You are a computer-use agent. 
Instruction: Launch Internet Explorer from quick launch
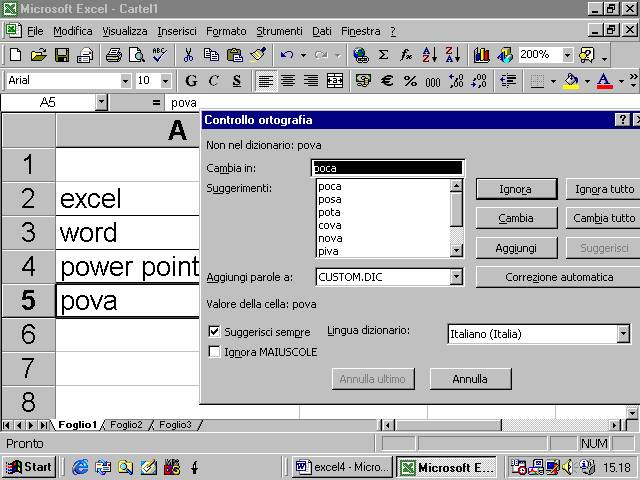point(80,467)
